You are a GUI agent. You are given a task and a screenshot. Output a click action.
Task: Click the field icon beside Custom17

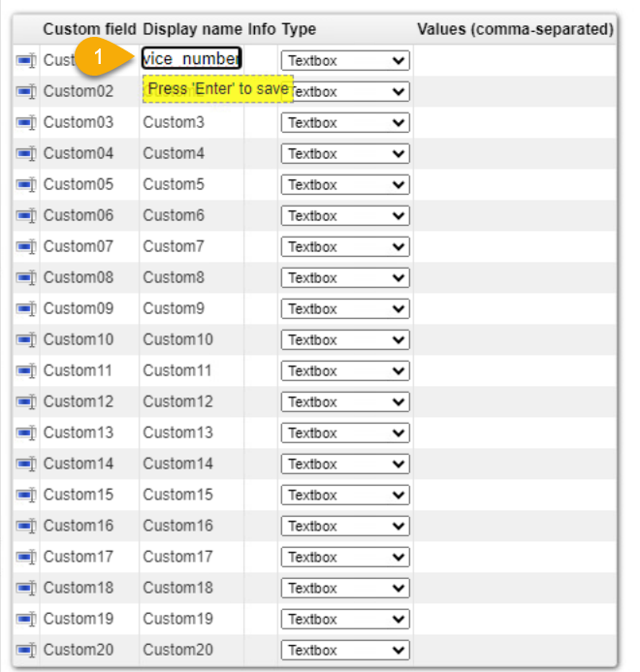pyautogui.click(x=26, y=557)
